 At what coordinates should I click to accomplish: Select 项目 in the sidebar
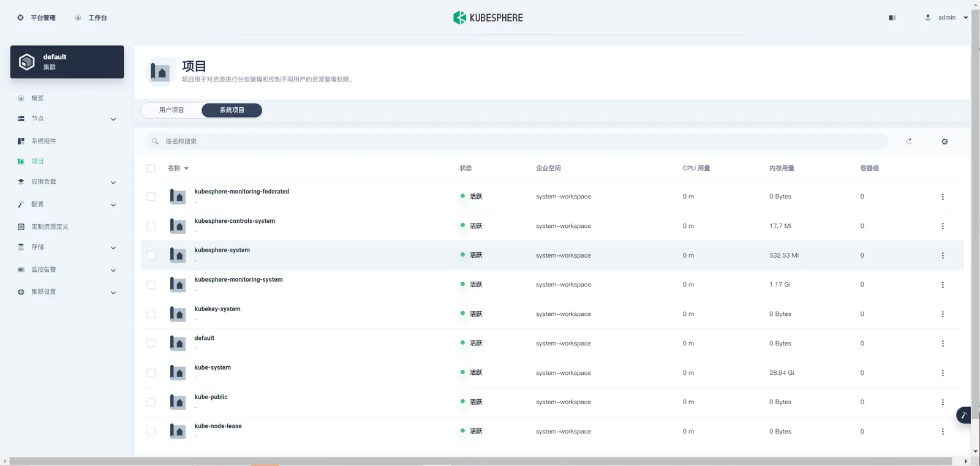coord(37,162)
